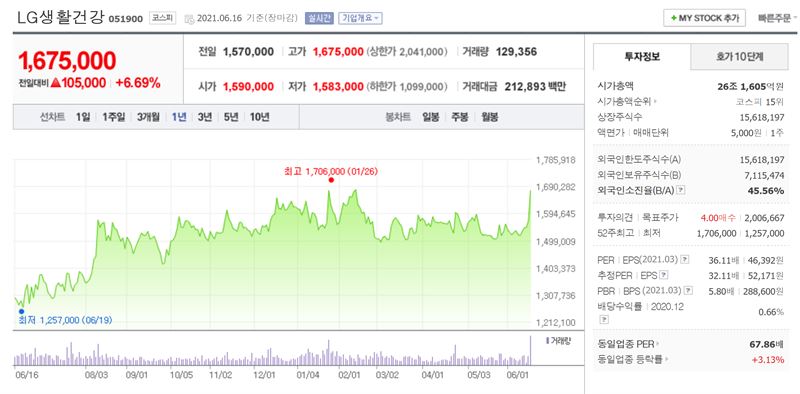
Task: Click the 거래량 legend marker
Action: (x=547, y=340)
